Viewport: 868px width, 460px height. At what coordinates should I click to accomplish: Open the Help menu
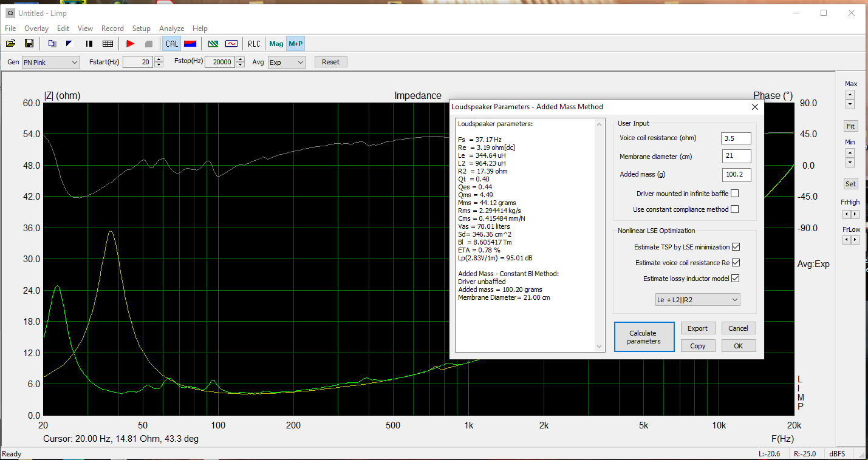[x=200, y=29]
